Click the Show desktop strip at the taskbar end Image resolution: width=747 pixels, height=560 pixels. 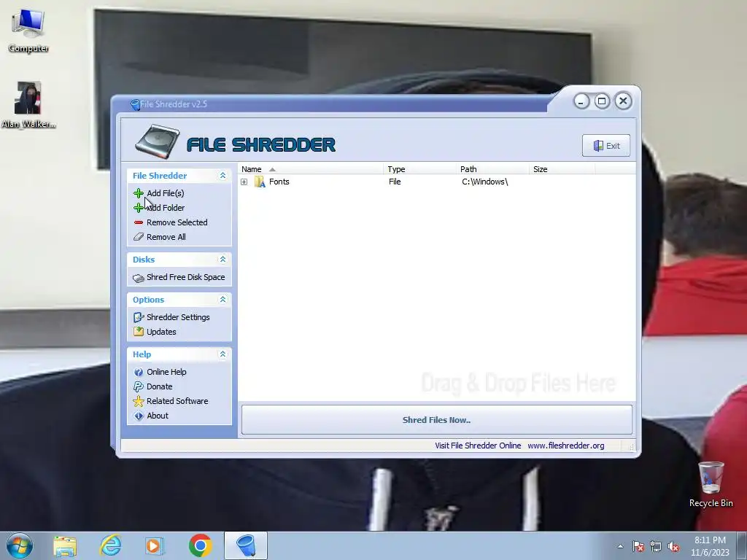pyautogui.click(x=742, y=546)
